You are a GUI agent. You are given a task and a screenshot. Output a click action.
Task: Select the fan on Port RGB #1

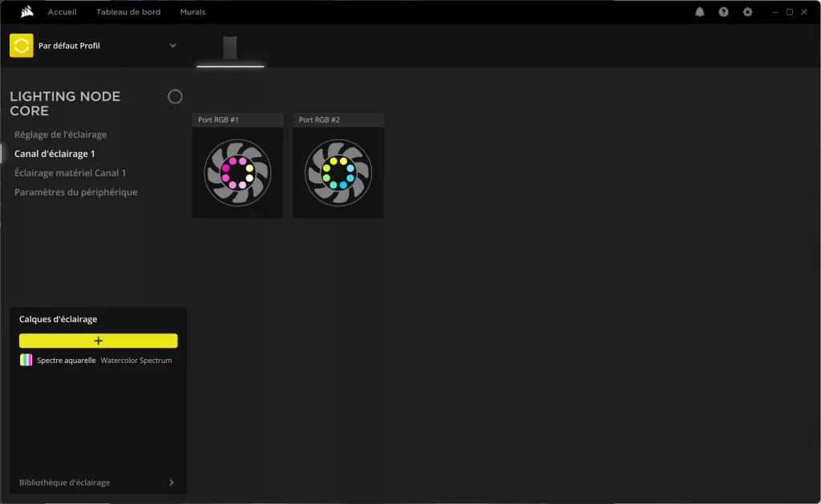click(x=237, y=173)
